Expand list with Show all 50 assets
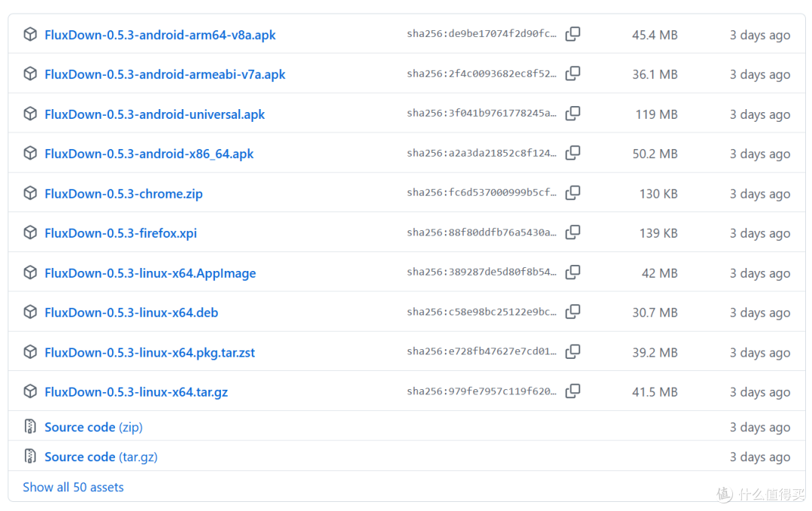This screenshot has width=812, height=511. 73,487
